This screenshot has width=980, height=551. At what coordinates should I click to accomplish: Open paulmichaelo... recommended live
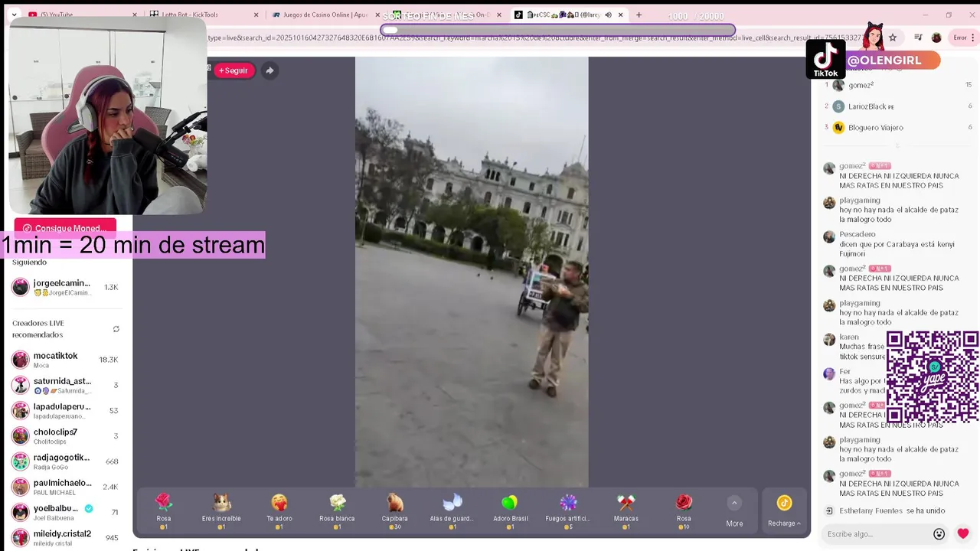(x=66, y=487)
